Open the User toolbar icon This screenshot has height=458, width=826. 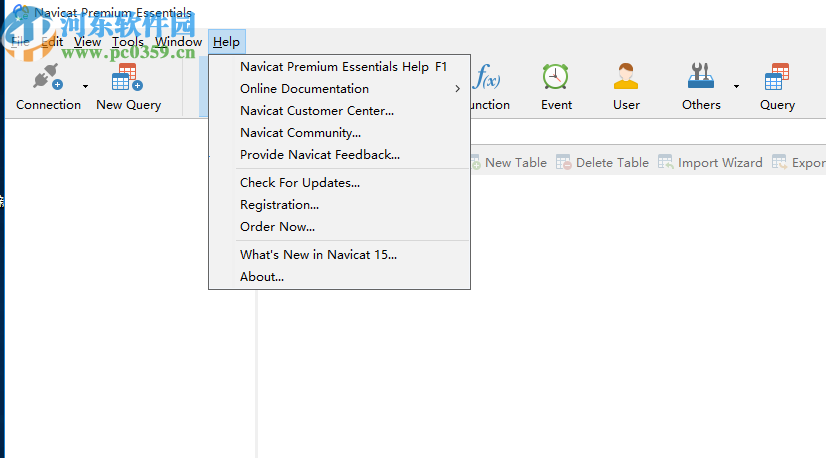pyautogui.click(x=626, y=77)
